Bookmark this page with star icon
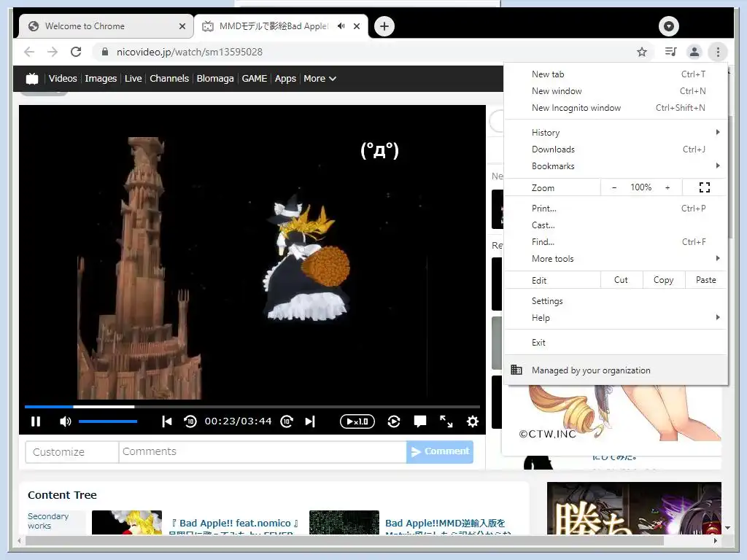The height and width of the screenshot is (560, 747). (x=642, y=52)
